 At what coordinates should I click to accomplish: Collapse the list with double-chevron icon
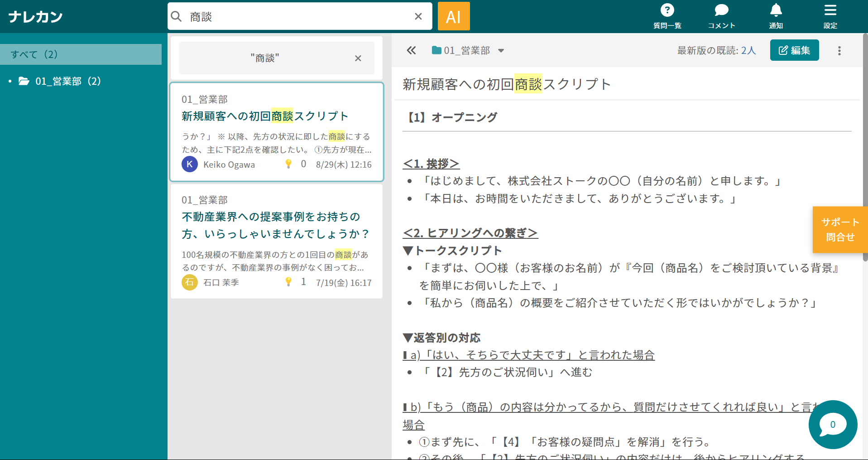pyautogui.click(x=411, y=50)
